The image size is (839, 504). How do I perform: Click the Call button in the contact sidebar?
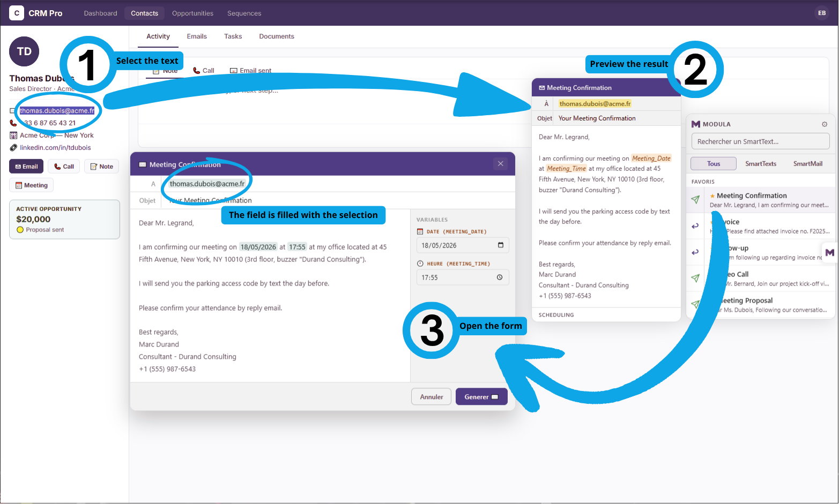point(64,167)
